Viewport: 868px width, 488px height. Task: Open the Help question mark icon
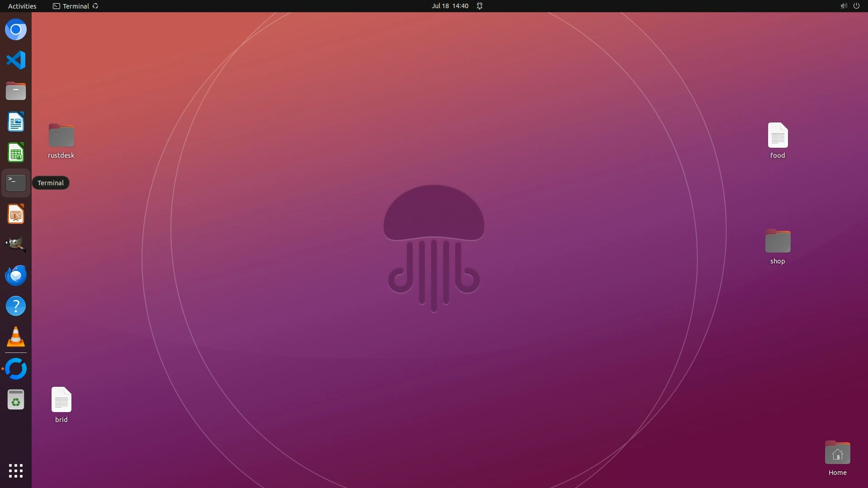[16, 306]
